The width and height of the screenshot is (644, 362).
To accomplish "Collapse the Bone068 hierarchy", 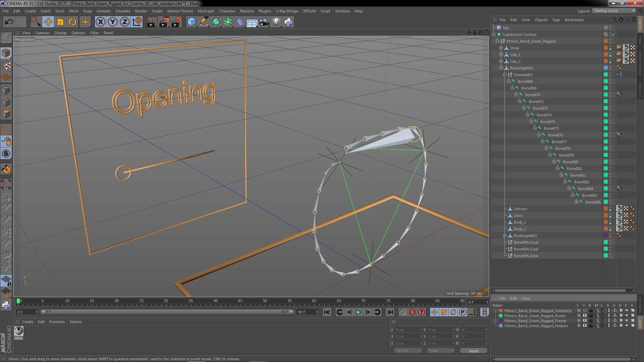I will pos(509,81).
